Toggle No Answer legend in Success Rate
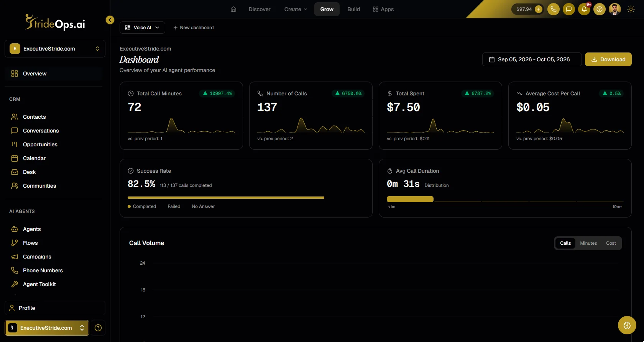Image resolution: width=644 pixels, height=342 pixels. pyautogui.click(x=203, y=206)
